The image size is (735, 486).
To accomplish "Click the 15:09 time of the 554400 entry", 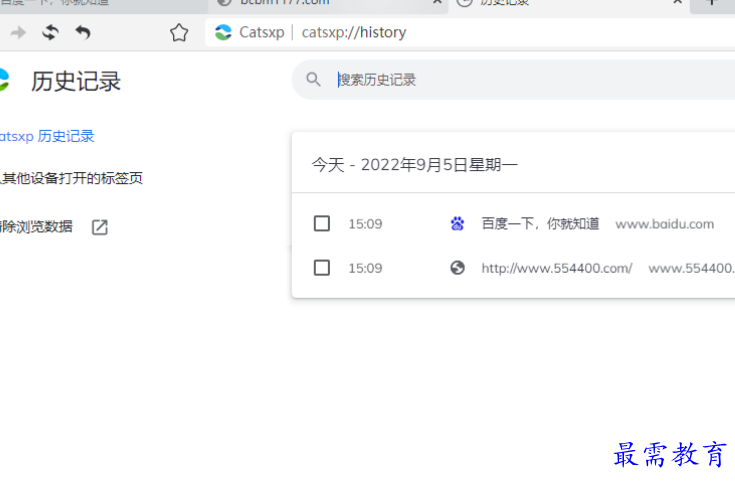I will coord(365,268).
